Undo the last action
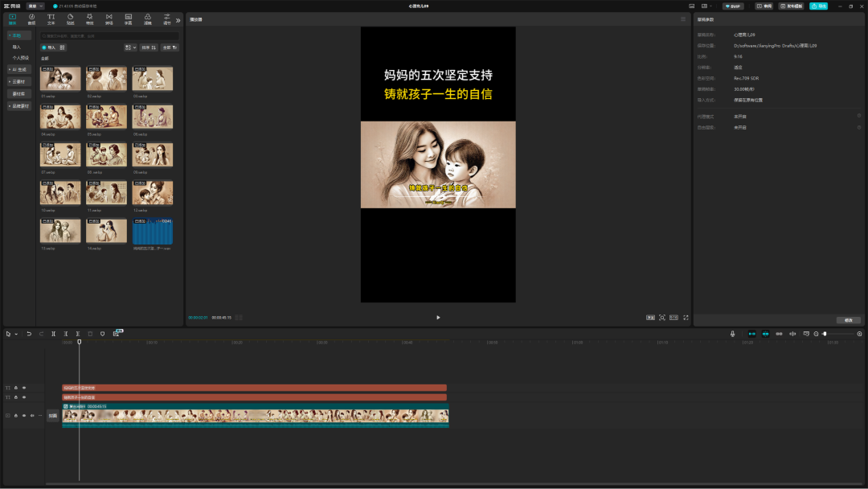Screen dimensions: 868x489 tap(29, 334)
